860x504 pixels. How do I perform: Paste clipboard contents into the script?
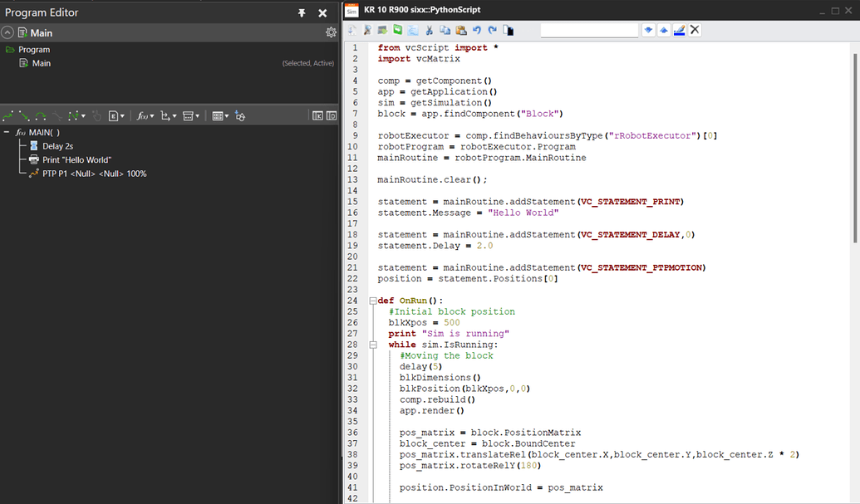(459, 29)
